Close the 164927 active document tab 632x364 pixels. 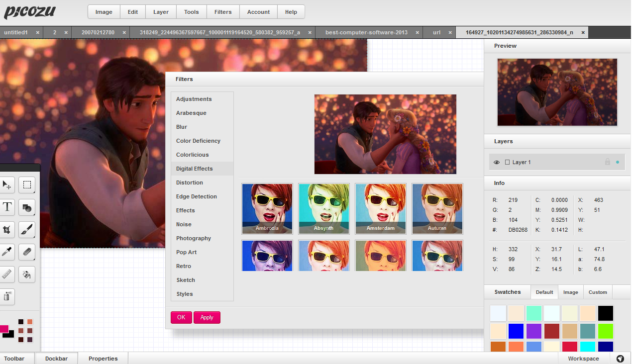(x=583, y=32)
